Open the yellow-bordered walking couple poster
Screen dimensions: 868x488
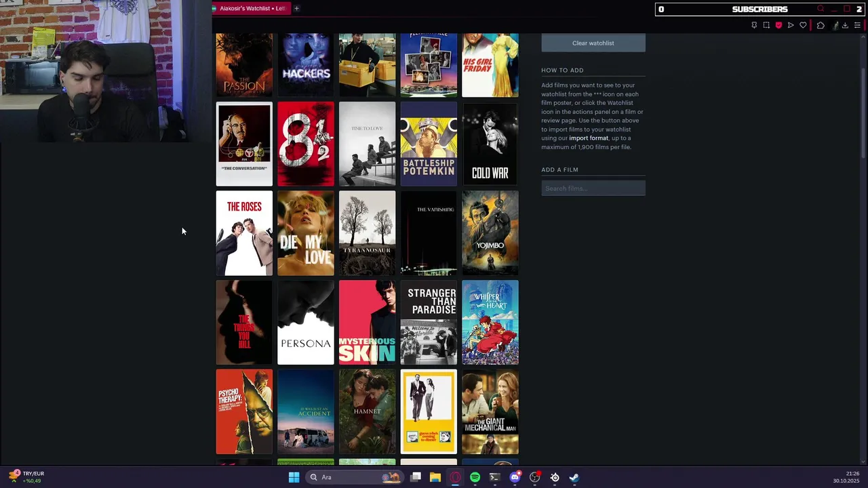(429, 411)
